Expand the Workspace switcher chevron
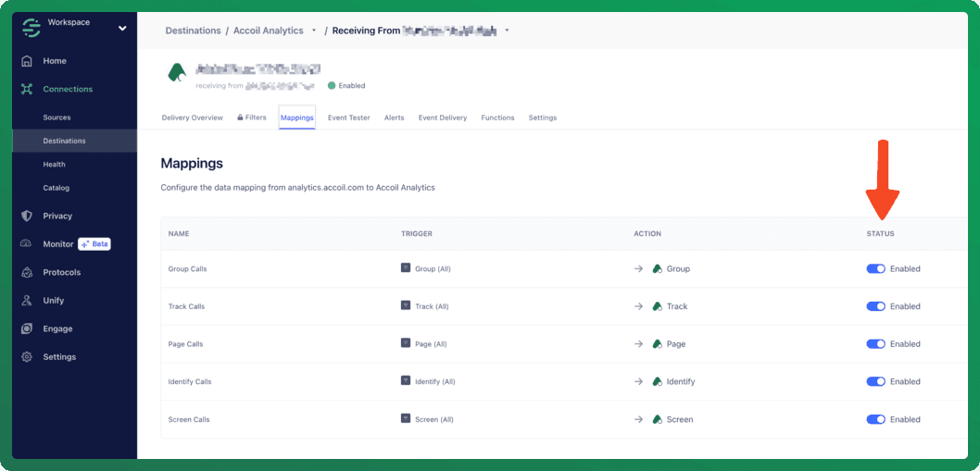The height and width of the screenshot is (471, 980). (x=122, y=28)
